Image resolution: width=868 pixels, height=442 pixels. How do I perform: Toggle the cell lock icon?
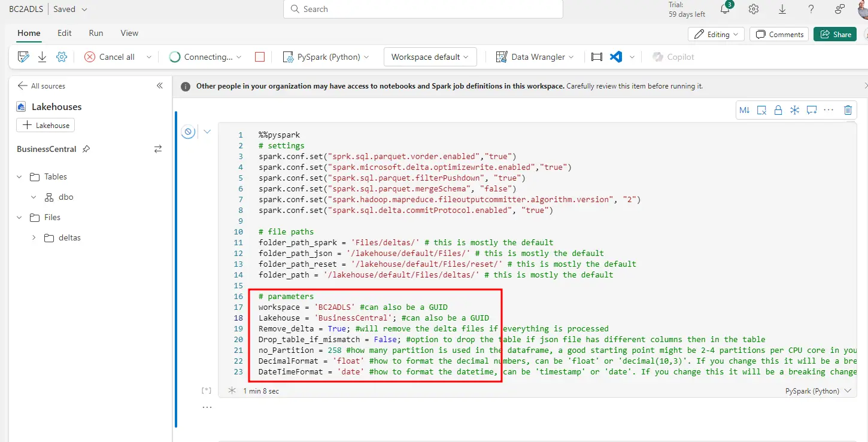click(x=778, y=110)
